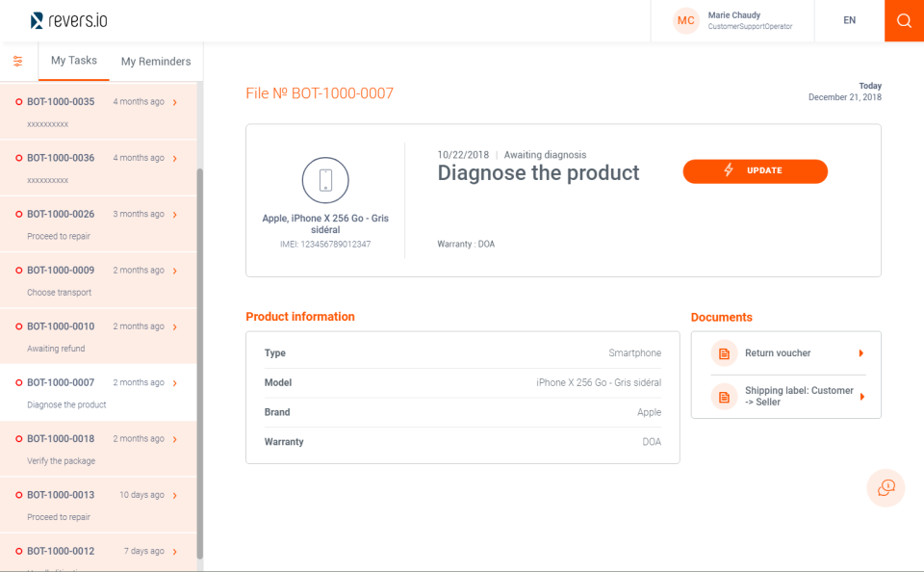Open Return voucher document
The width and height of the screenshot is (924, 572).
point(788,353)
